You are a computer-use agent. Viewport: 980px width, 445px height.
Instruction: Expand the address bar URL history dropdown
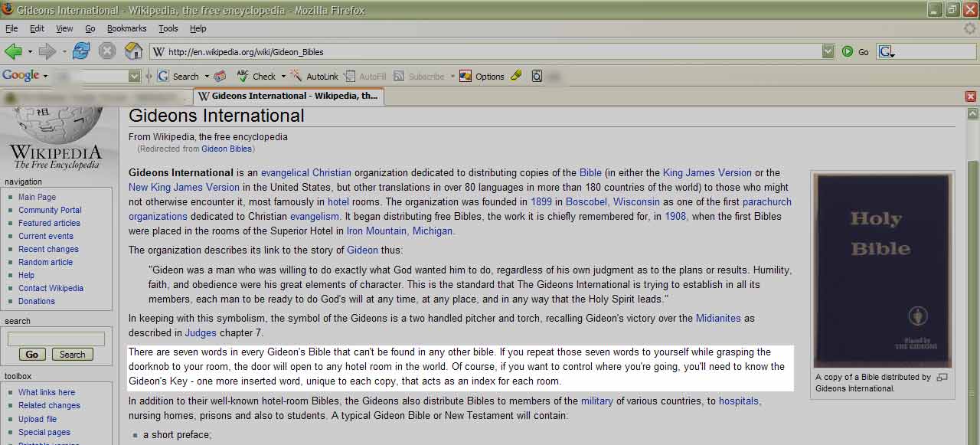click(828, 51)
